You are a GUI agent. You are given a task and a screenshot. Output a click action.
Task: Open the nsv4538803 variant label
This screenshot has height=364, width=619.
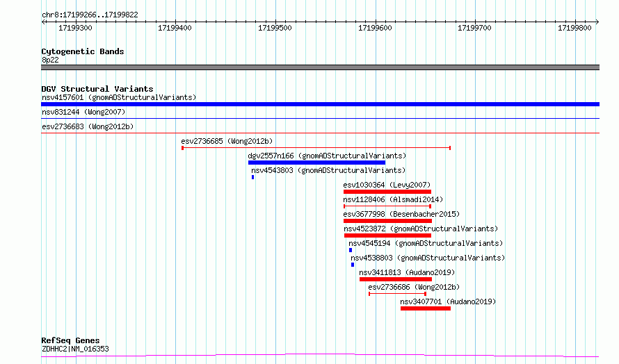428,258
